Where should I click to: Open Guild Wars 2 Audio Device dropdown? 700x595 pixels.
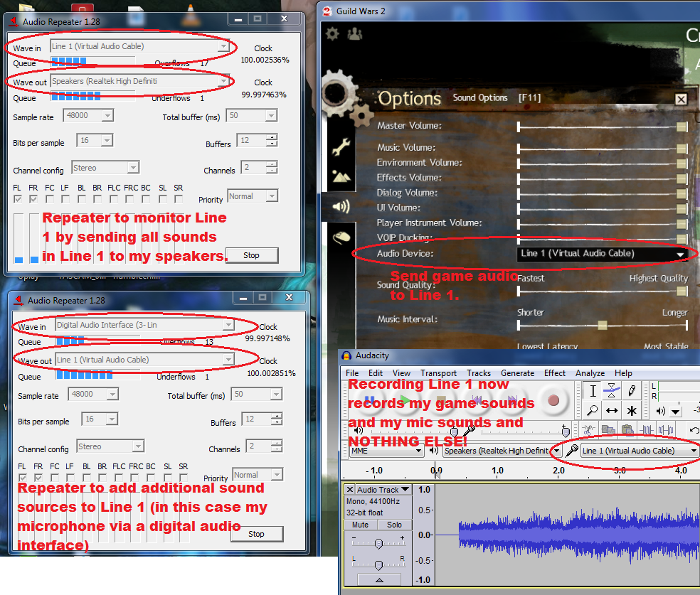pyautogui.click(x=603, y=253)
